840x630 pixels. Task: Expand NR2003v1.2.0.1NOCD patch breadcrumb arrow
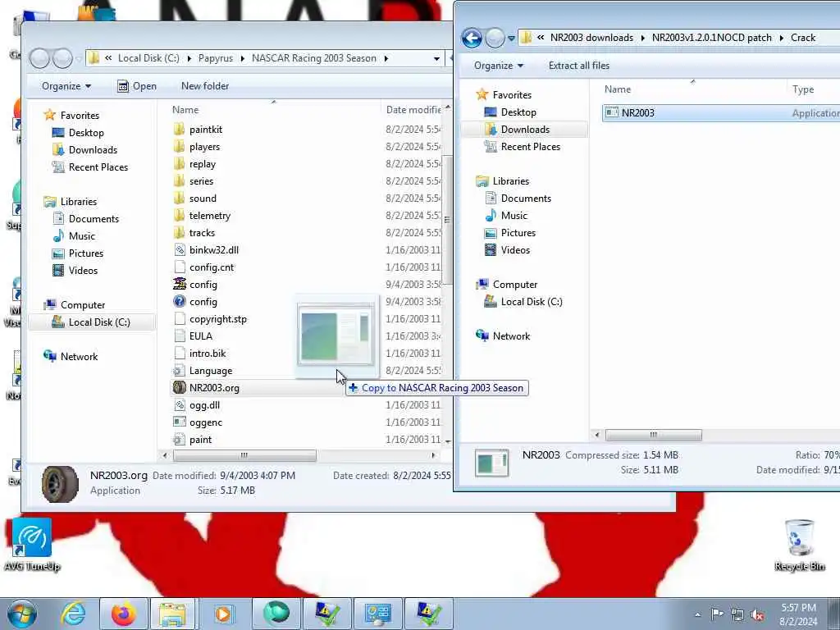(782, 38)
